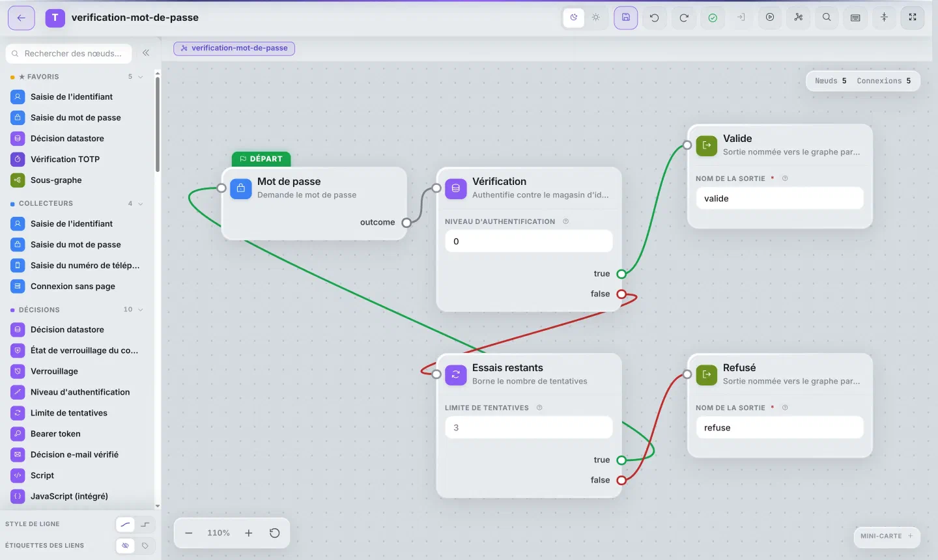The image size is (938, 560).
Task: Reset the canvas zoom level
Action: [x=275, y=533]
